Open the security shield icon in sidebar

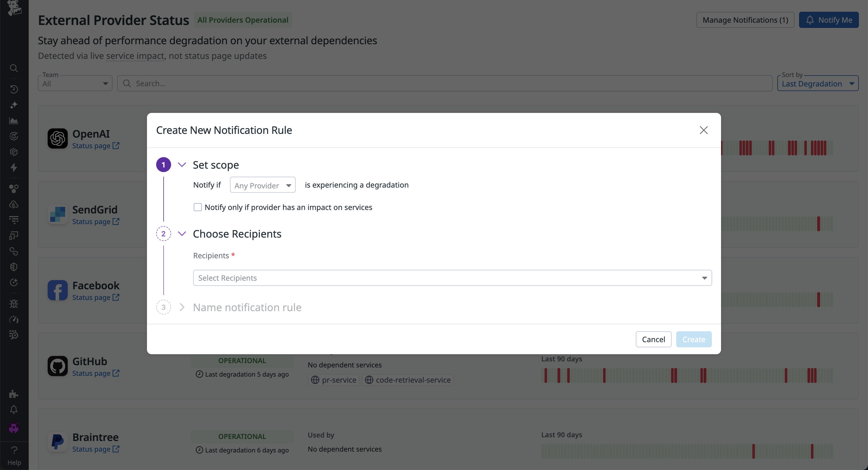pos(14,267)
